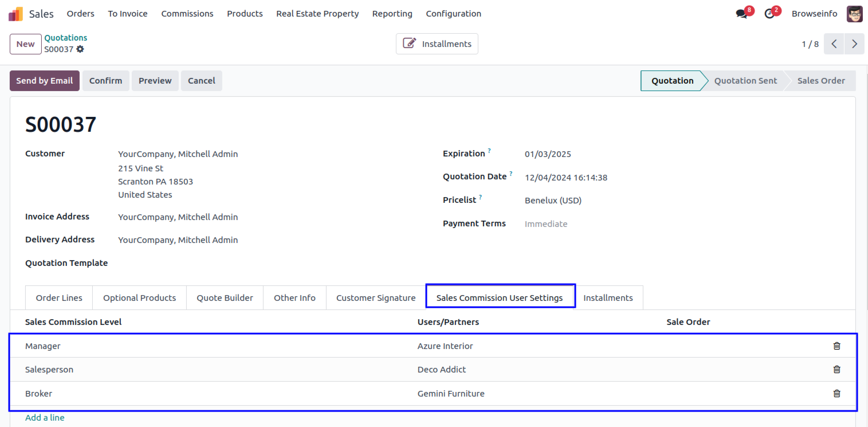Go to the next record arrow
This screenshot has height=427, width=868.
coord(854,44)
